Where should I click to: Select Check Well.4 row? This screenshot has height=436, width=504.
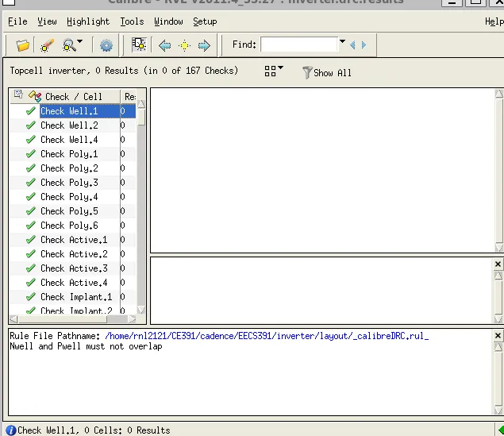(73, 140)
